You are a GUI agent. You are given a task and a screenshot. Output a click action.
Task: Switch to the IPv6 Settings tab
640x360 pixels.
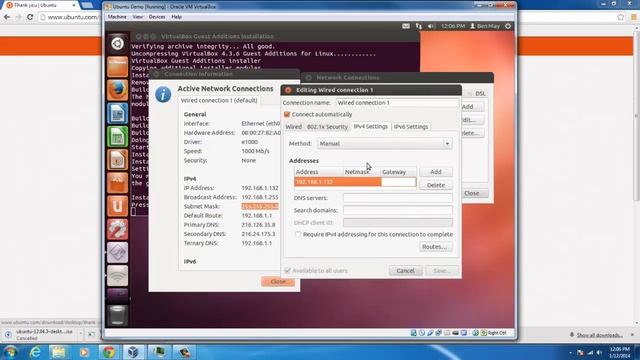click(x=411, y=127)
